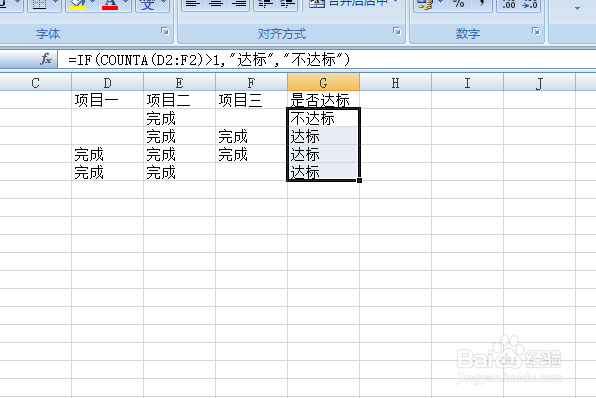
Task: Click the fill handle of the selection
Action: pos(359,180)
